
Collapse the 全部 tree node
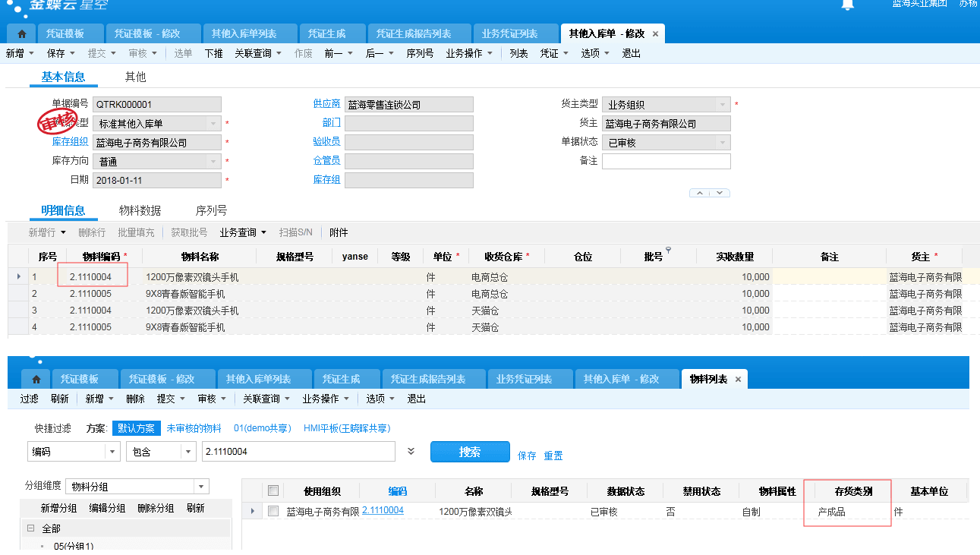[x=31, y=528]
